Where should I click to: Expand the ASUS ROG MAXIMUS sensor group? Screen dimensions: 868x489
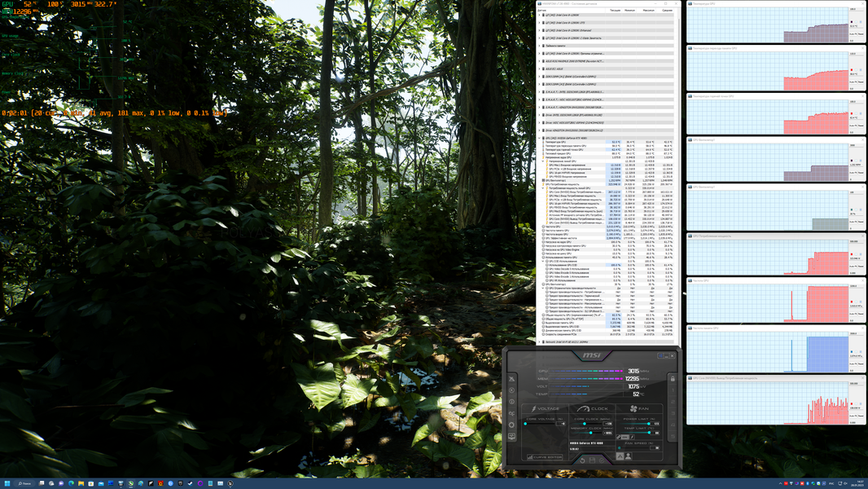540,61
